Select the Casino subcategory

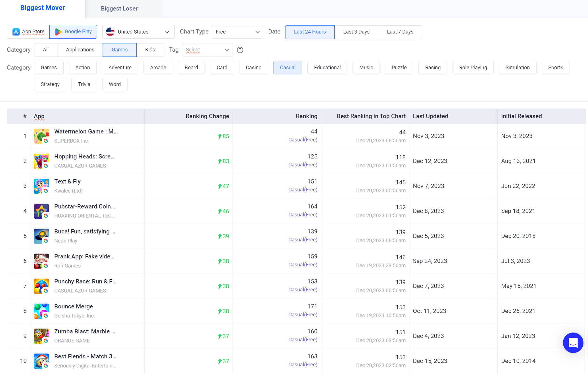coord(254,68)
